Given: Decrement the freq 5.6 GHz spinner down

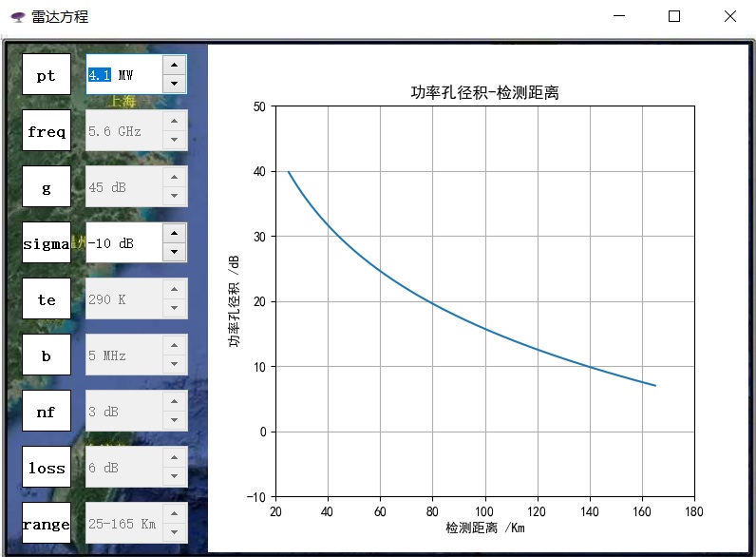Looking at the screenshot, I should coord(174,140).
